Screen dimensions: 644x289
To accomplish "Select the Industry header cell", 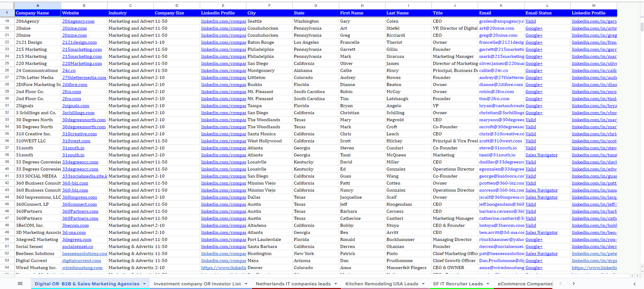I will tap(130, 13).
